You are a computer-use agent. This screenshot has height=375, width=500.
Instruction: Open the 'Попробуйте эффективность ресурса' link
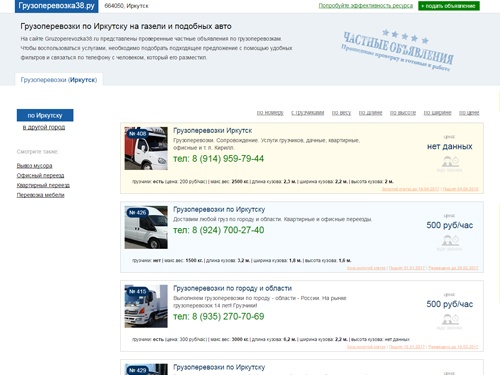[366, 6]
